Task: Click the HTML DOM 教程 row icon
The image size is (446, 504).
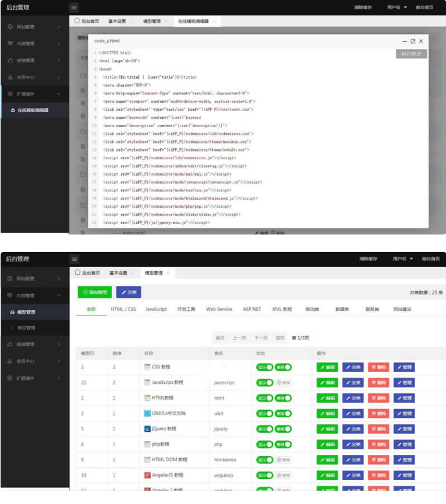Action: [147, 460]
